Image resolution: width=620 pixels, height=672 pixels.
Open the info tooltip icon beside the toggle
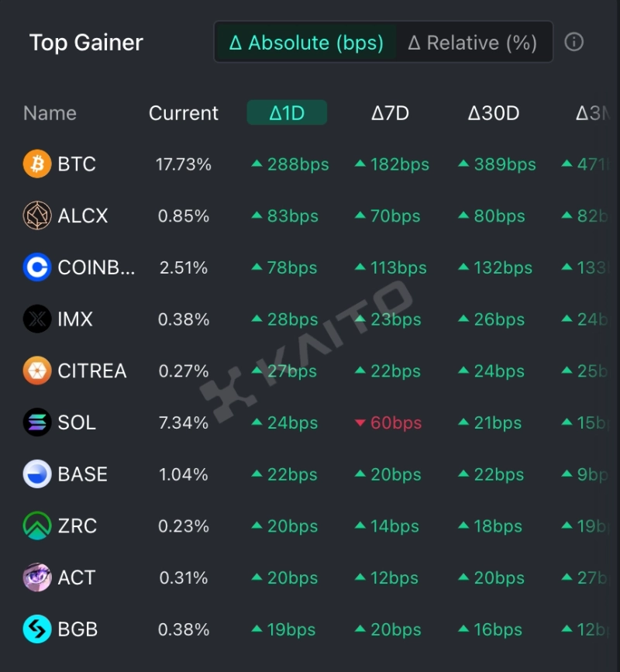(x=574, y=42)
